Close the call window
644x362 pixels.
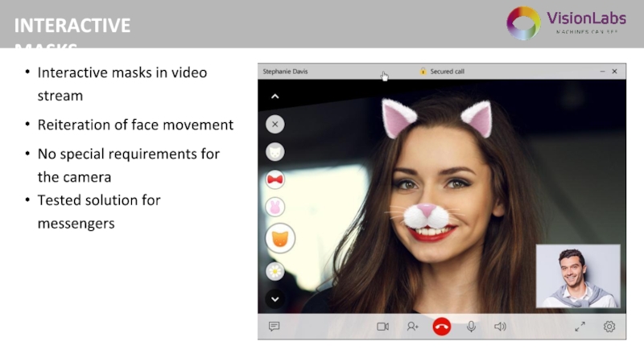(x=614, y=72)
